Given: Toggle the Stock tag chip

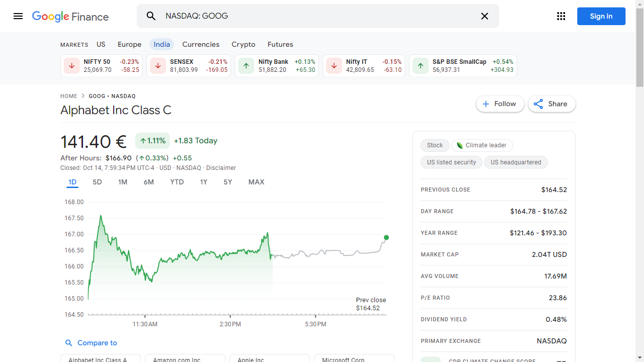Looking at the screenshot, I should [x=435, y=145].
